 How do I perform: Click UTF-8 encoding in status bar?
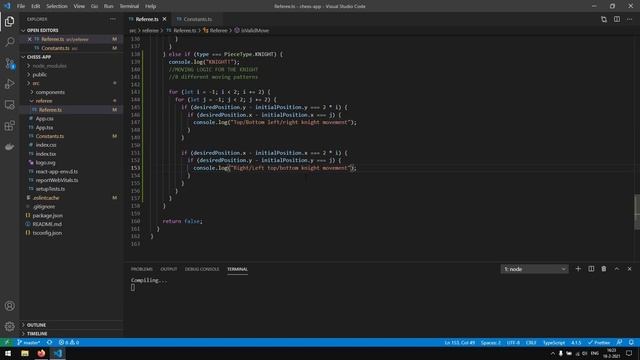[513, 342]
